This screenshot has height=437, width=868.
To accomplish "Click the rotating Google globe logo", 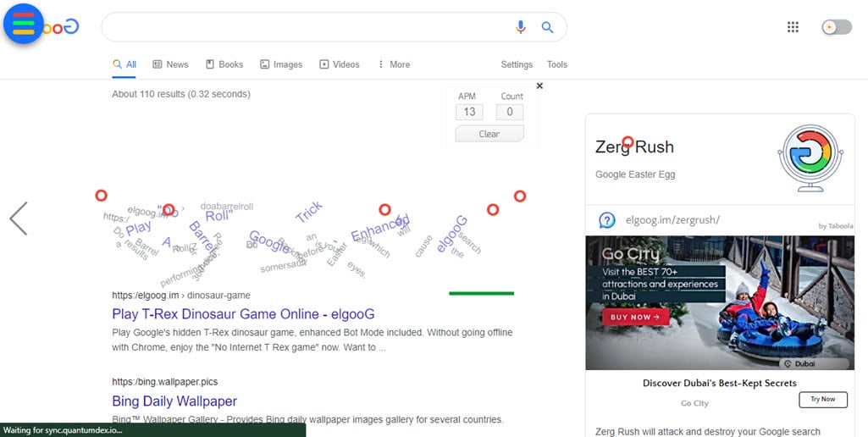I will (x=810, y=158).
